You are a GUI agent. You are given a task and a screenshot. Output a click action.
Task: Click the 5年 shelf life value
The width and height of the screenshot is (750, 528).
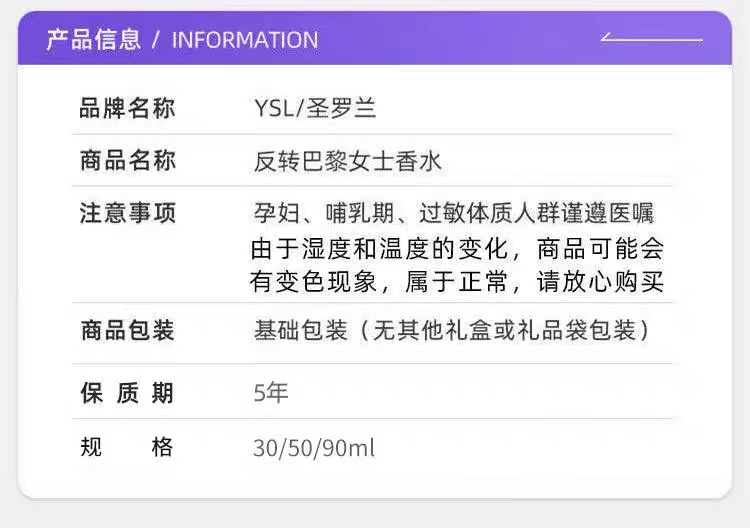(271, 393)
